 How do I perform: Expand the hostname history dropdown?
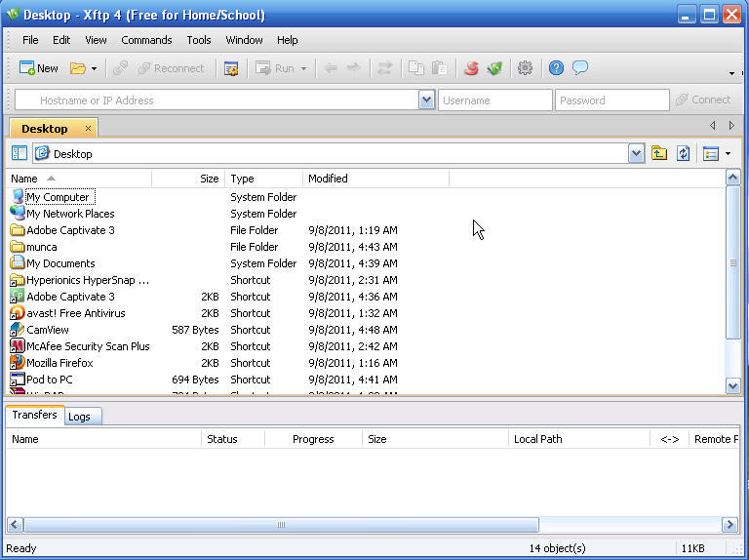pyautogui.click(x=426, y=100)
